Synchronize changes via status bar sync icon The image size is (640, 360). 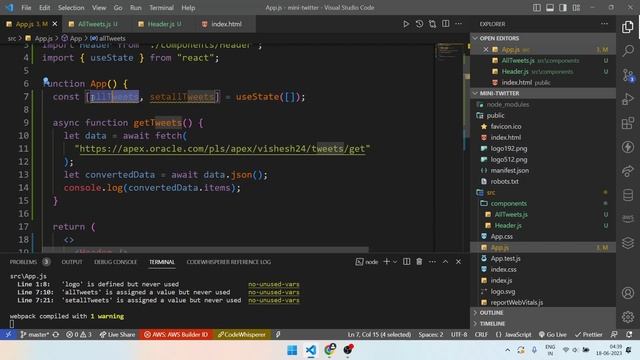(56, 334)
